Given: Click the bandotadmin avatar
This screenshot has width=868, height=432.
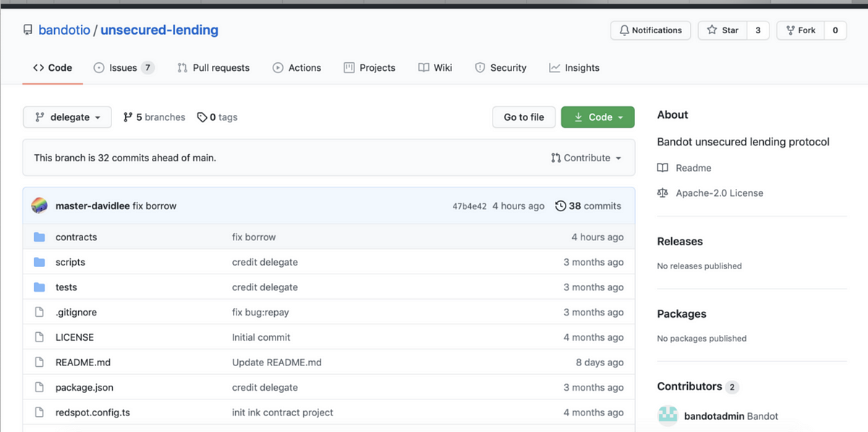Looking at the screenshot, I should coord(667,416).
